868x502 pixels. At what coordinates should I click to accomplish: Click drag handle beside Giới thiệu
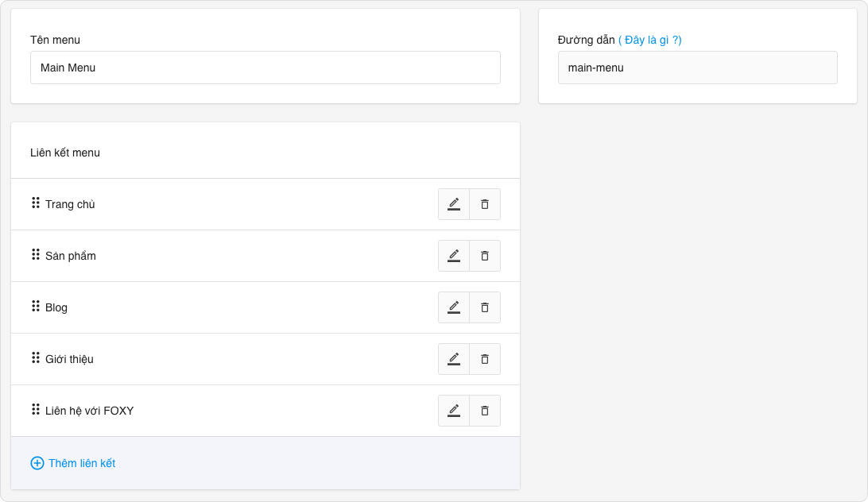click(36, 358)
